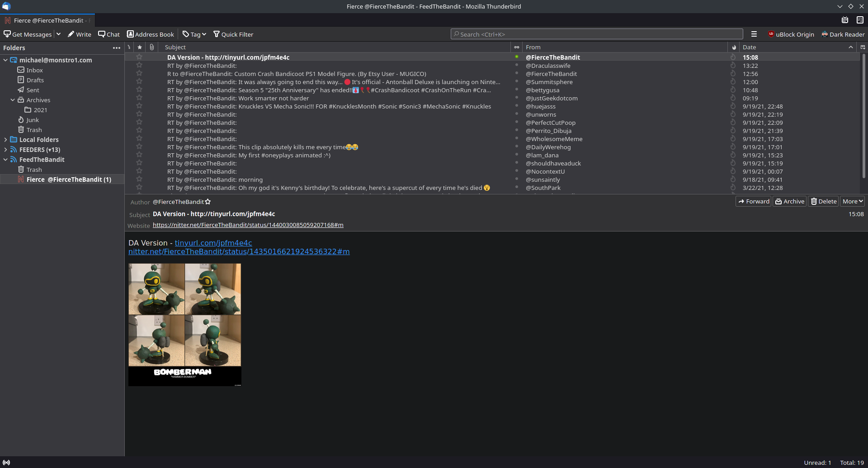Focus the Search field
The width and height of the screenshot is (868, 468).
point(597,34)
